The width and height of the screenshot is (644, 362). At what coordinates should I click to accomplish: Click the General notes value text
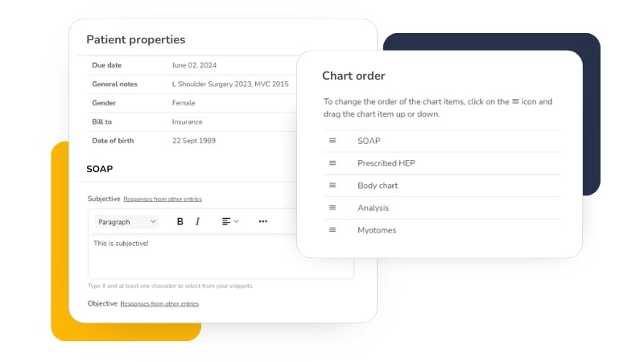[x=230, y=84]
